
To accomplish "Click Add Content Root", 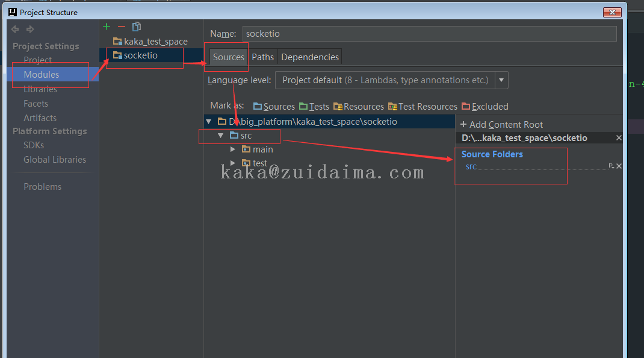I will coord(501,124).
